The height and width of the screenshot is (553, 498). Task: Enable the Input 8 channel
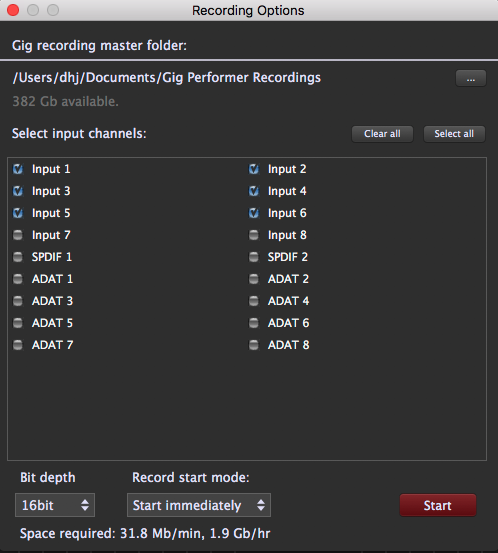click(x=254, y=235)
